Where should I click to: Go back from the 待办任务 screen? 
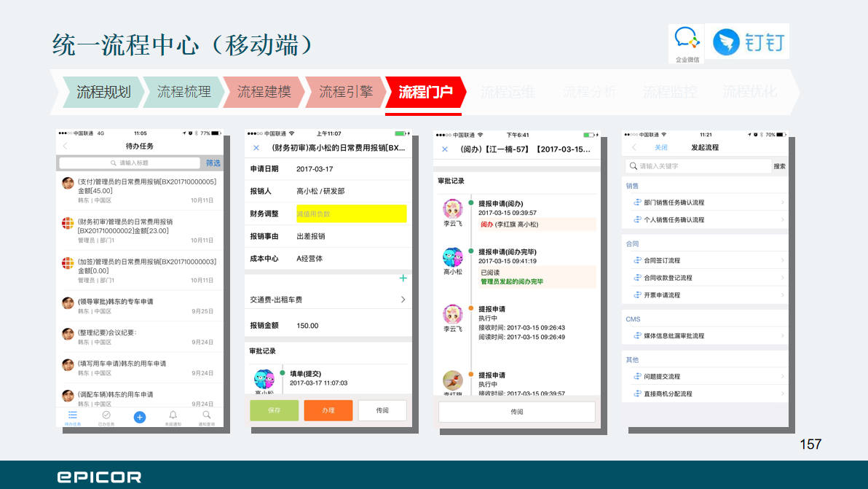click(66, 146)
